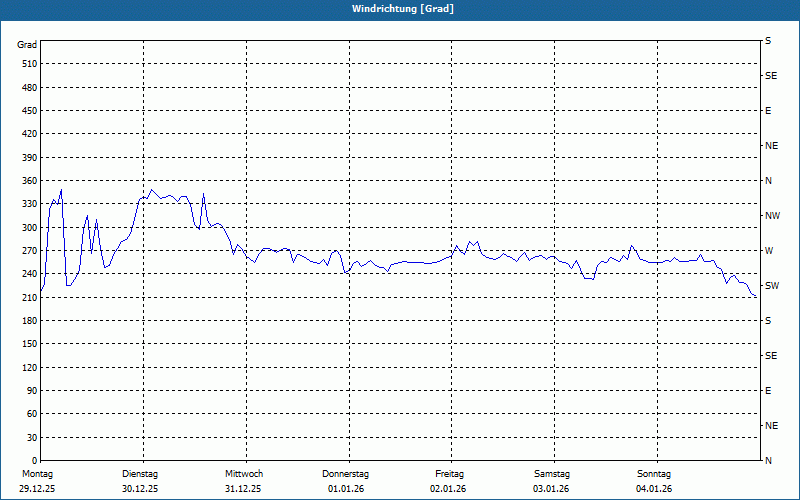800x500 pixels.
Task: Click the 'NE' compass label between 420 and 390
Action: pyautogui.click(x=771, y=146)
